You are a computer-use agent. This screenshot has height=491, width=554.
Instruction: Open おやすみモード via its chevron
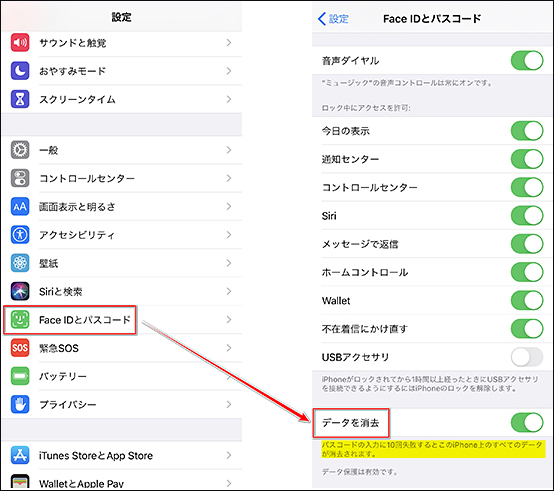[229, 71]
